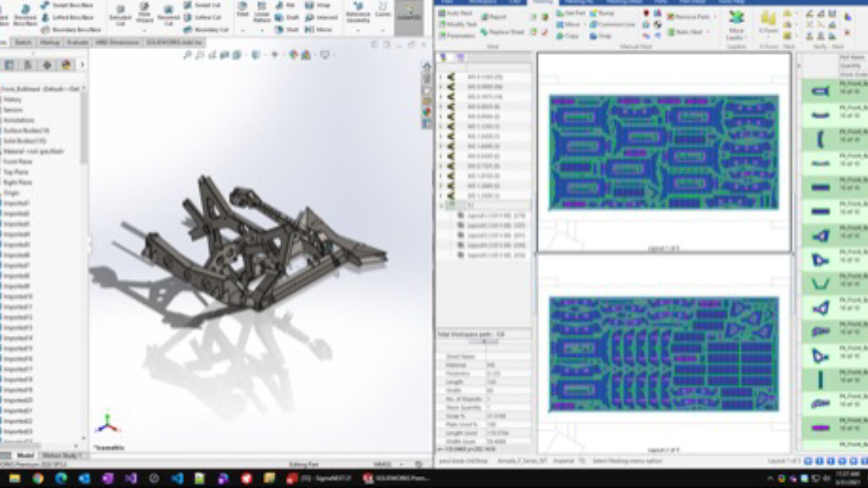Open the Edit Appearance color wheel

tap(293, 55)
